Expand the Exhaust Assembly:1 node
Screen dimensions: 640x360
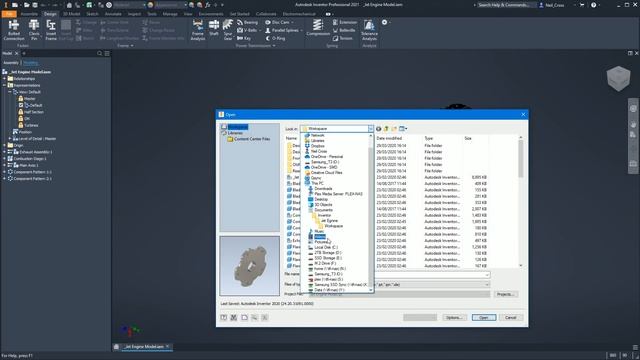[x=5, y=152]
